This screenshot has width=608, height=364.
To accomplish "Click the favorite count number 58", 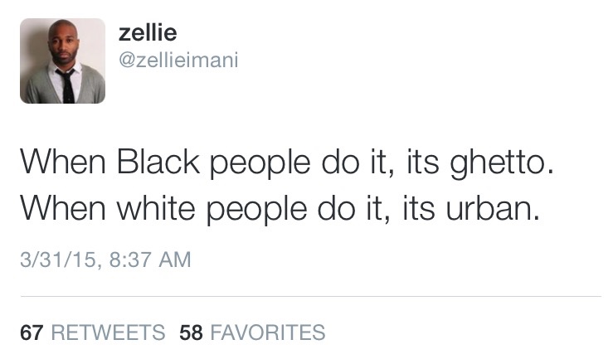I will click(192, 333).
